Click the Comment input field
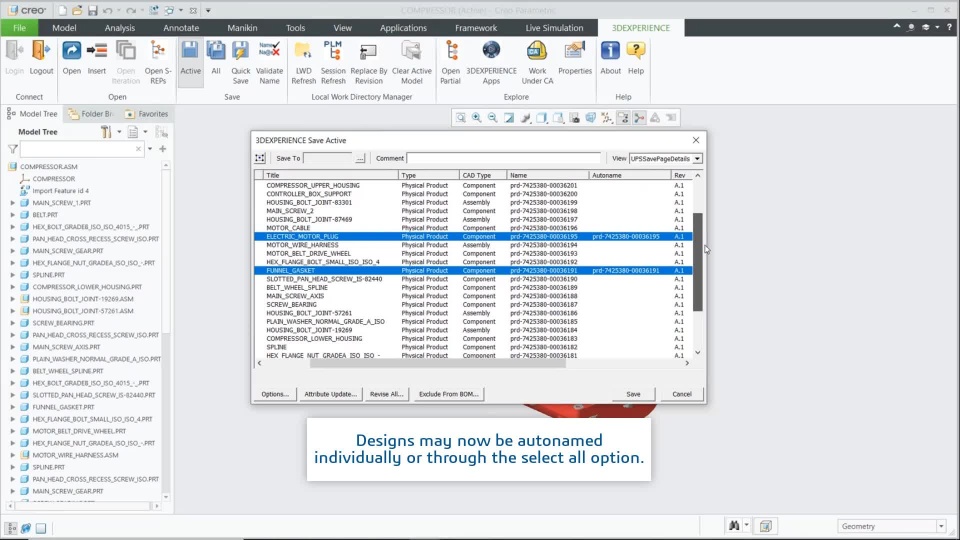This screenshot has height=540, width=960. pyautogui.click(x=503, y=158)
